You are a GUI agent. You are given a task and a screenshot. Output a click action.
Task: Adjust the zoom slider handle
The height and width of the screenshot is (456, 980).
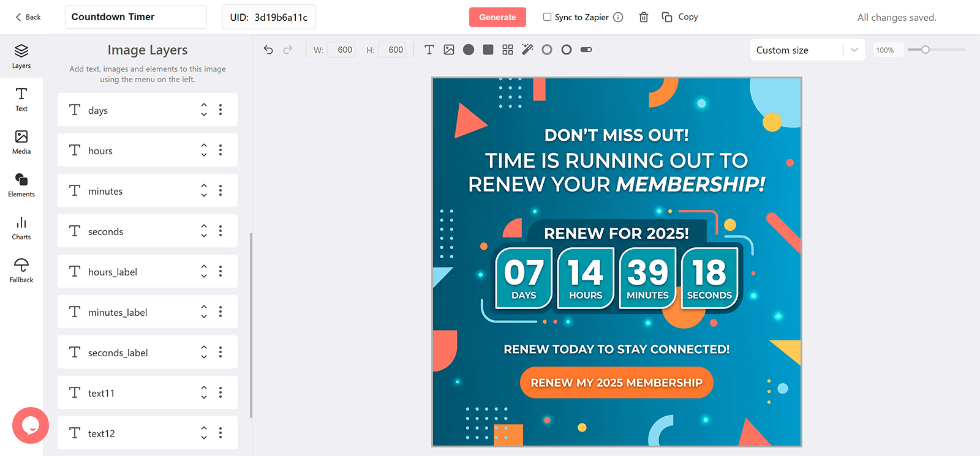(925, 50)
